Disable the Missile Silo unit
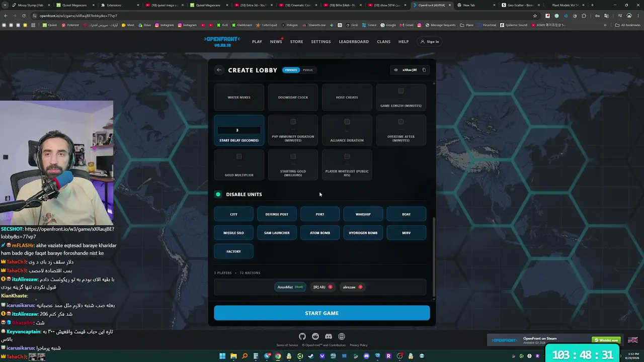The width and height of the screenshot is (644, 362). coord(233,233)
